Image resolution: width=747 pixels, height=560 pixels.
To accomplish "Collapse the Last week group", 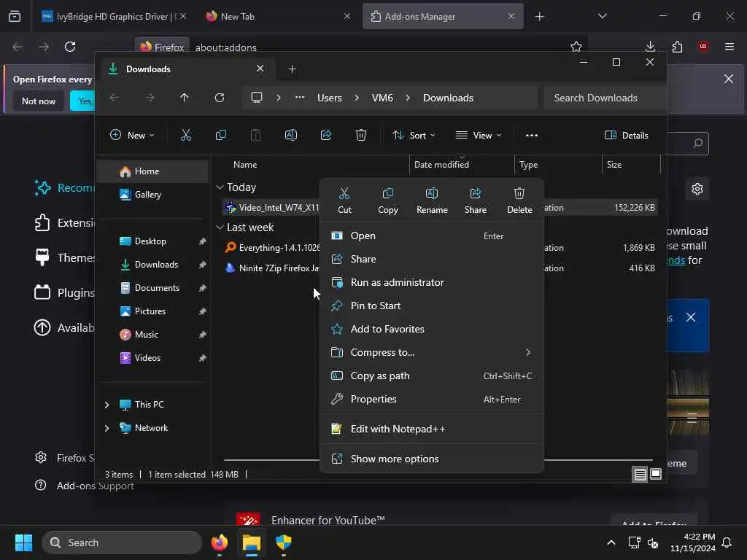I will (220, 227).
